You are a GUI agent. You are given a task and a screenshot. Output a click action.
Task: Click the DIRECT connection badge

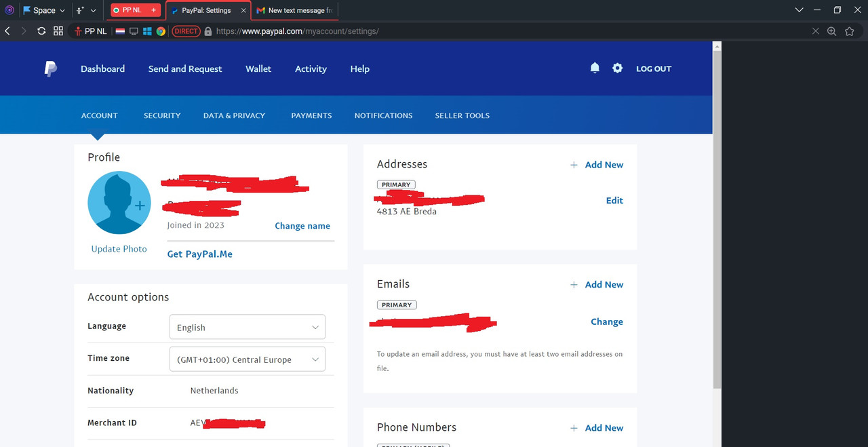point(186,31)
